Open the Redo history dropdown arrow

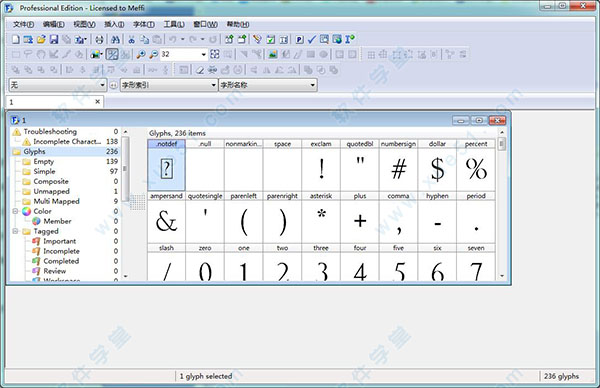pyautogui.click(x=202, y=39)
